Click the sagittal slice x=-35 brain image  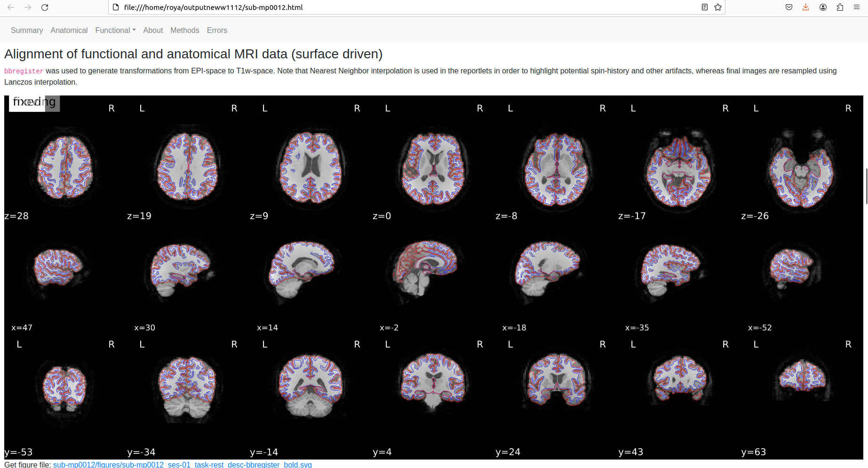click(670, 270)
